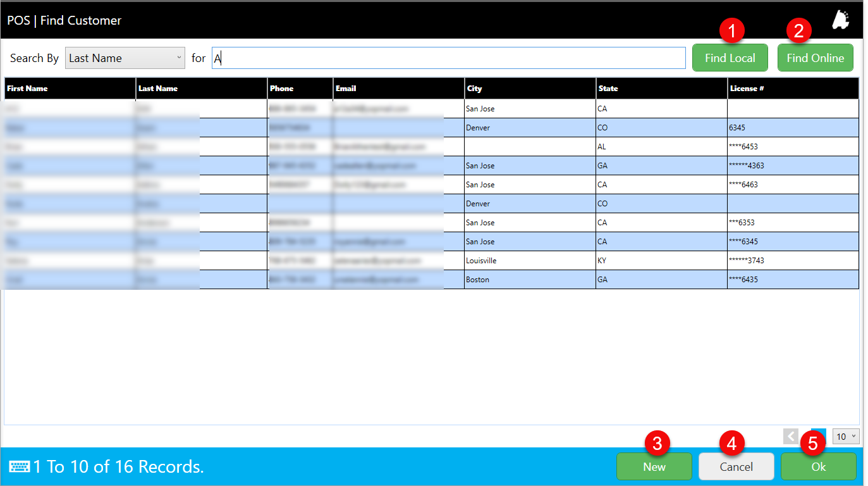The image size is (868, 486).
Task: Click the Email column header
Action: point(398,89)
